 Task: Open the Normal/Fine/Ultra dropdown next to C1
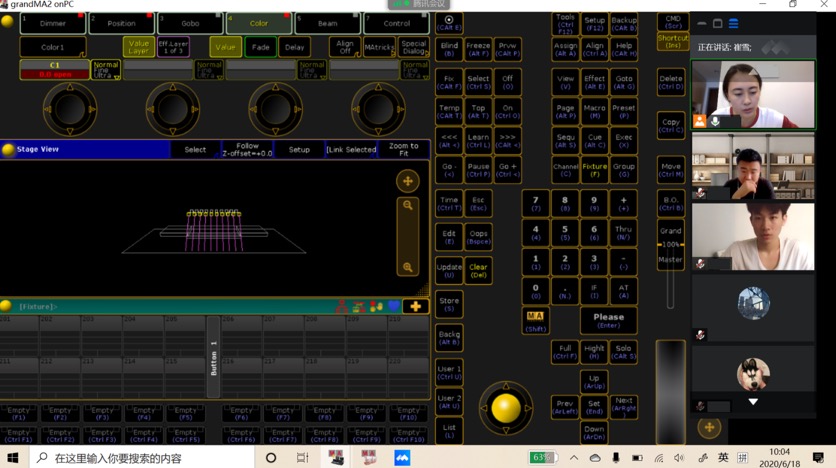[x=106, y=70]
